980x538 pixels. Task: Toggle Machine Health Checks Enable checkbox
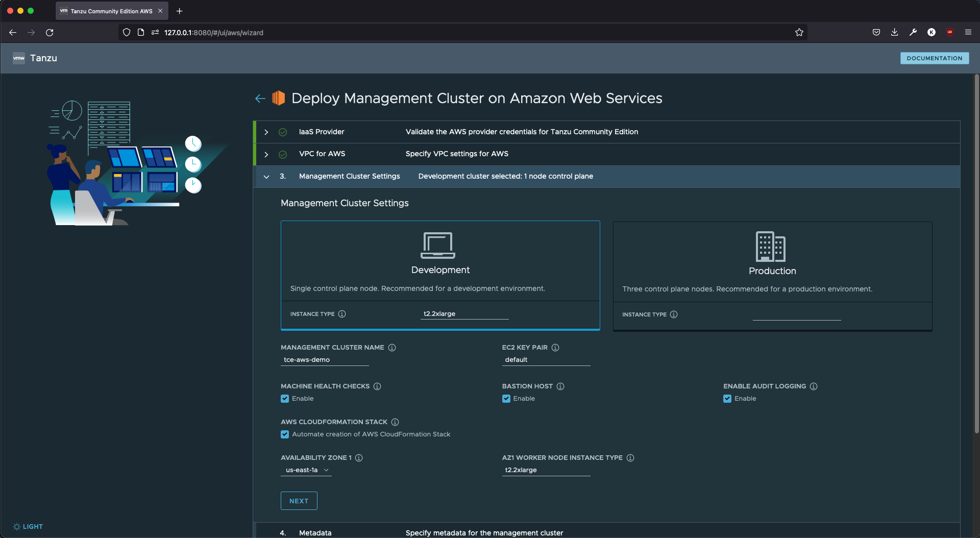285,399
